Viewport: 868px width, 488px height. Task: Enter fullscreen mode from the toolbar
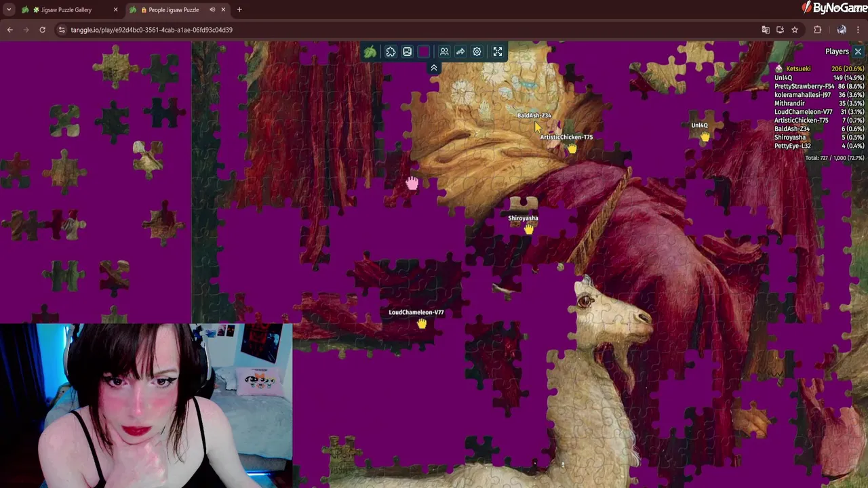coord(498,52)
